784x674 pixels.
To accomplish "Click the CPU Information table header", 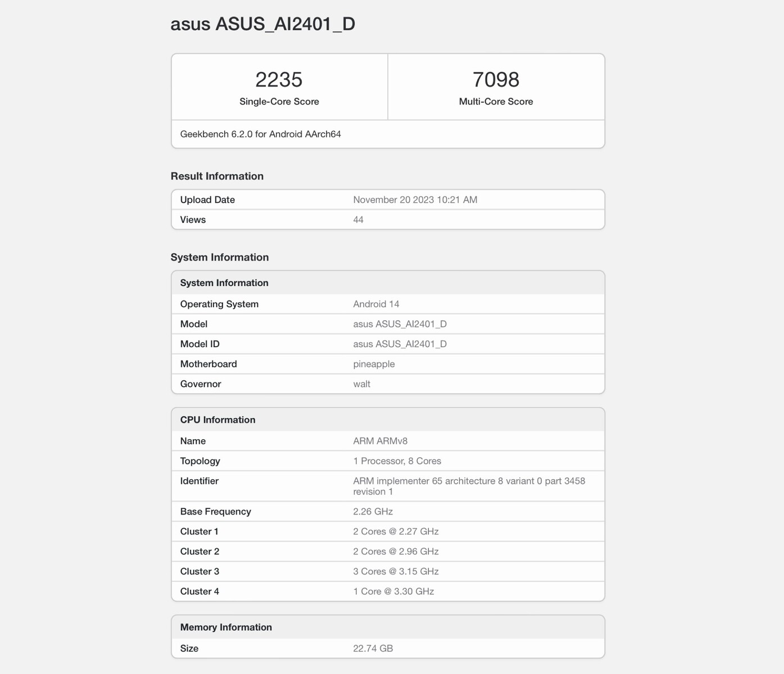I will click(x=217, y=420).
